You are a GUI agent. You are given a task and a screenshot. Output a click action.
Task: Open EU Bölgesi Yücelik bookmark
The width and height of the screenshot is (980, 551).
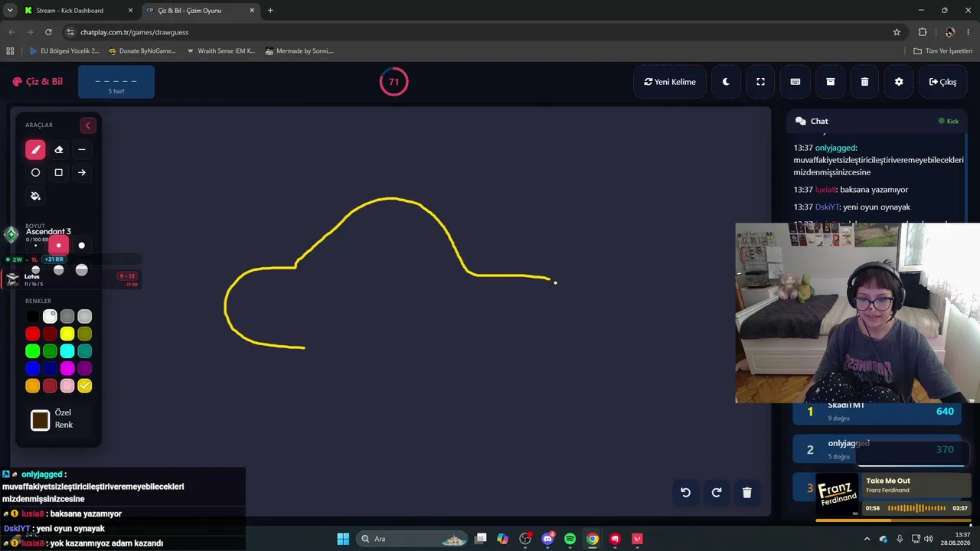pos(64,51)
